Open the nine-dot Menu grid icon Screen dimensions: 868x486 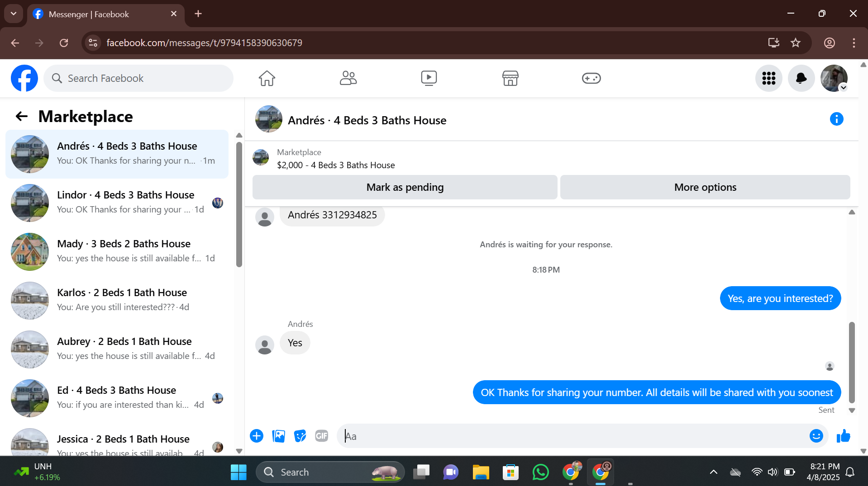pos(768,78)
